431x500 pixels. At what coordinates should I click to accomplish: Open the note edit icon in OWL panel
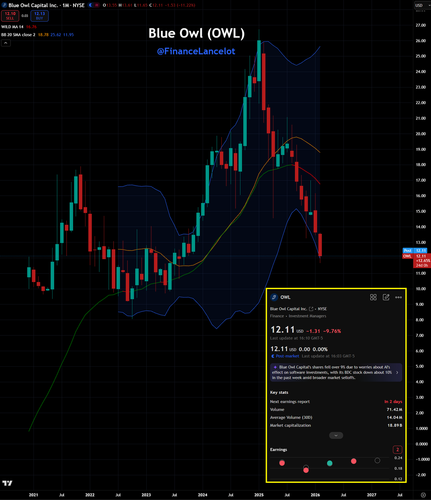click(x=386, y=297)
